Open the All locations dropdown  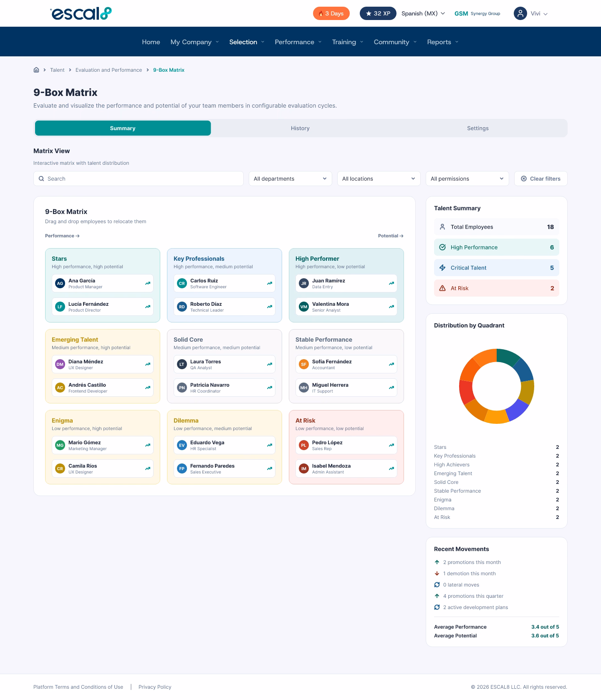(x=379, y=179)
